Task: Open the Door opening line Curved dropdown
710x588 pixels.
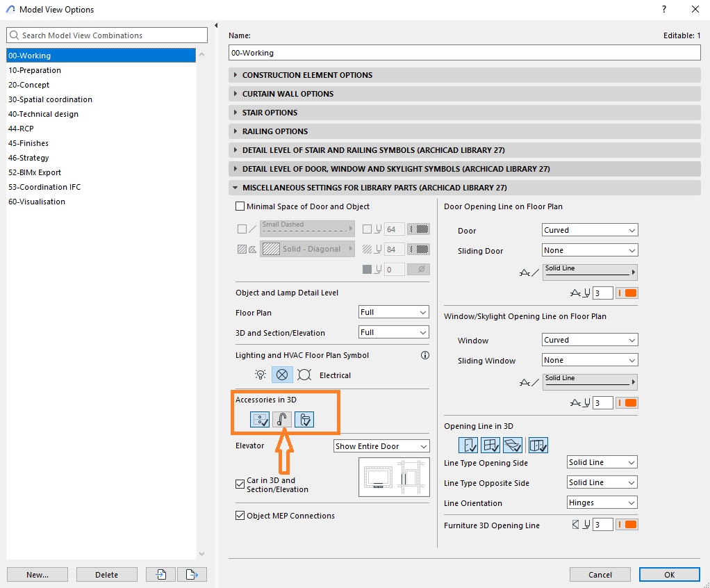Action: pos(590,230)
